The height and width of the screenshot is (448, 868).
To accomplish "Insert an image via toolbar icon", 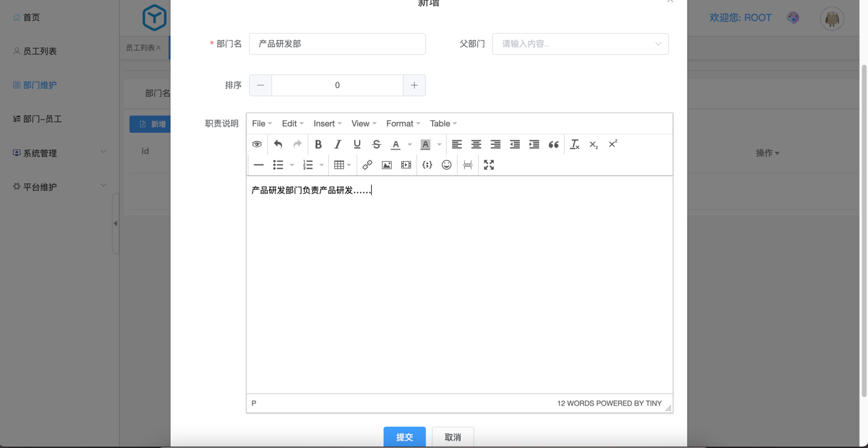I will (x=386, y=165).
